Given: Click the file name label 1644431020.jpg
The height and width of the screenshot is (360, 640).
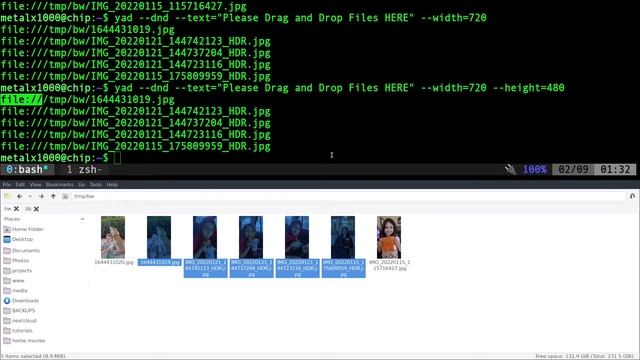Looking at the screenshot, I should (114, 262).
